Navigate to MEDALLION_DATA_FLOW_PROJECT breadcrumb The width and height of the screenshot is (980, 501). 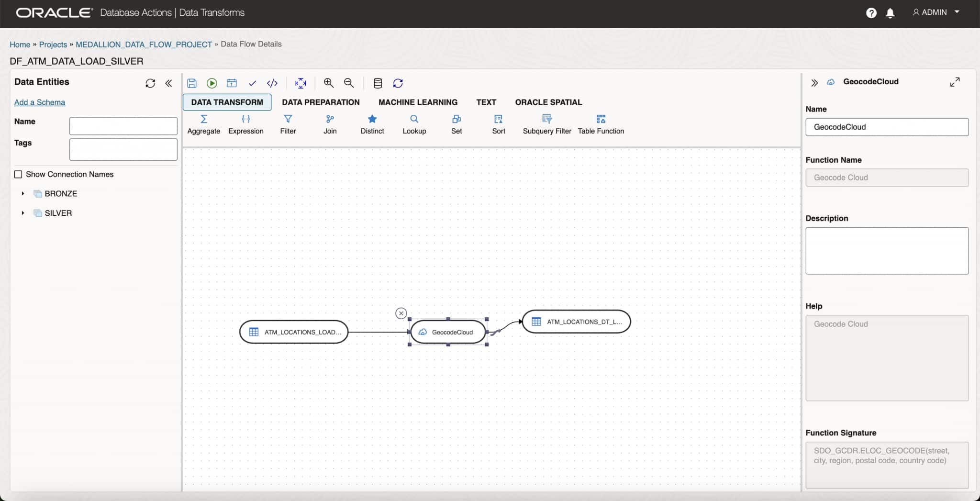point(144,44)
